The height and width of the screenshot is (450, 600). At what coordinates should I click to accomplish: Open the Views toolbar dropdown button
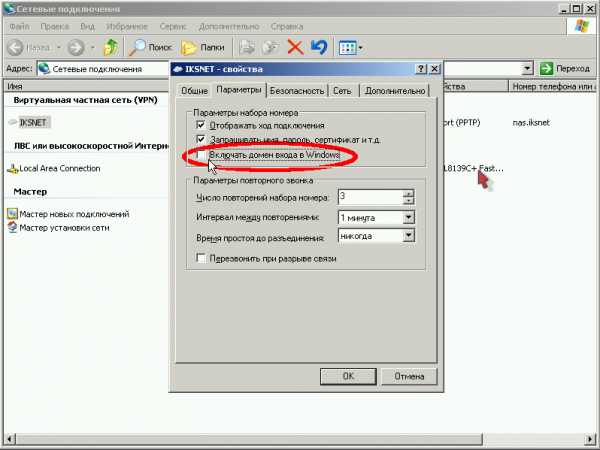(351, 48)
